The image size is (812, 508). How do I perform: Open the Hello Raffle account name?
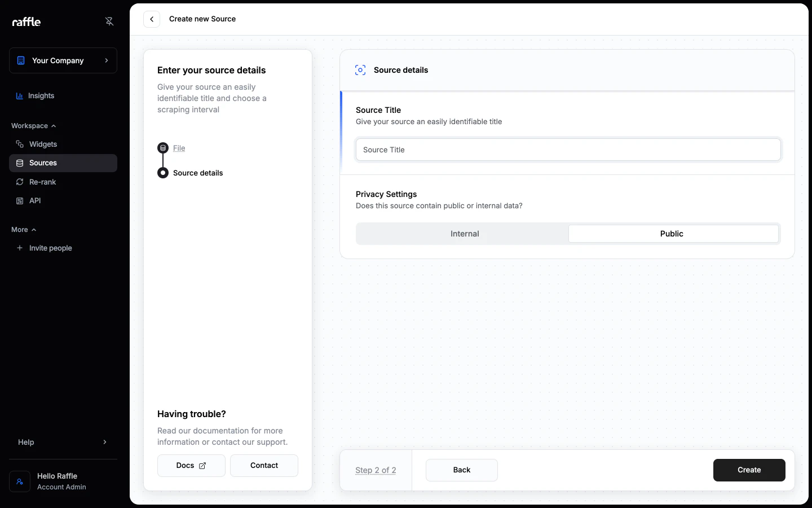point(57,476)
